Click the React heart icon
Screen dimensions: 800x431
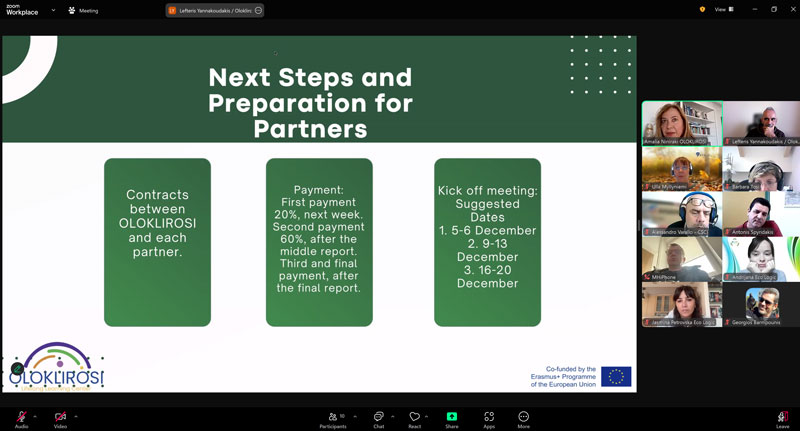pyautogui.click(x=414, y=417)
